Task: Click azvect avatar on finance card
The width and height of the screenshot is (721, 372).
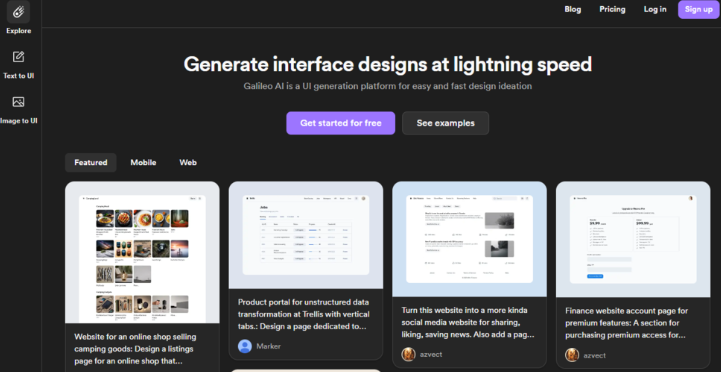Action: (x=572, y=355)
